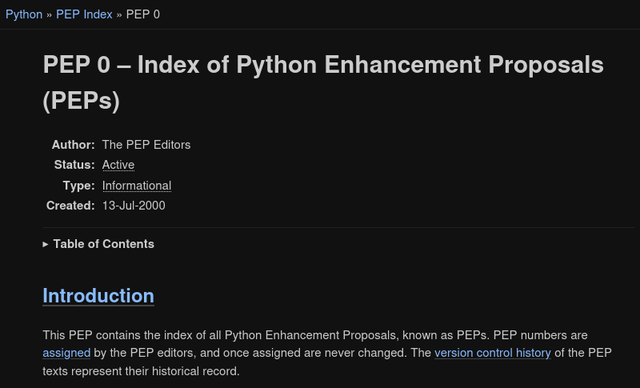Image resolution: width=640 pixels, height=388 pixels.
Task: Click 'The PEP Editors' author value
Action: pyautogui.click(x=146, y=145)
